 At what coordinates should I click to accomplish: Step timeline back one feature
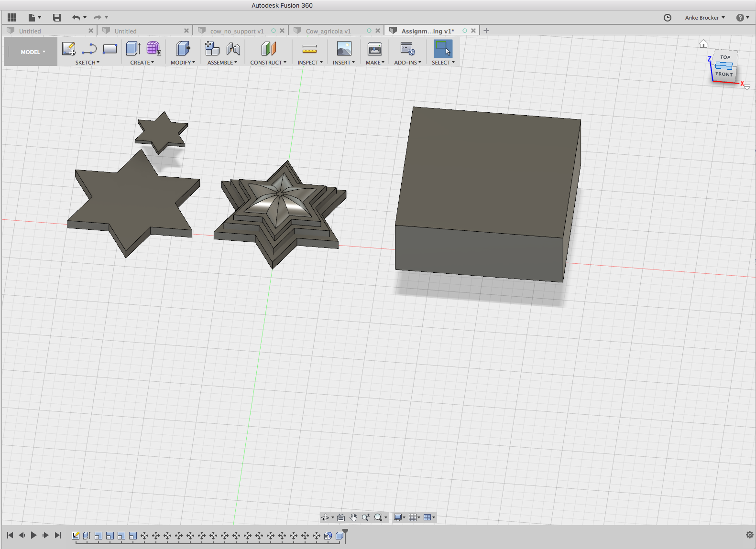[x=22, y=535]
